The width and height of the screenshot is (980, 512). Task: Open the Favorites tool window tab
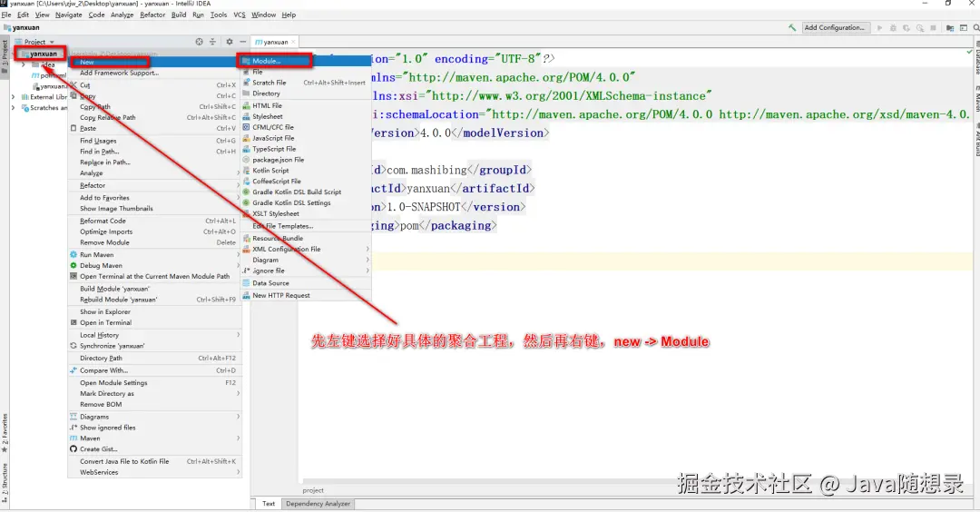tap(5, 433)
